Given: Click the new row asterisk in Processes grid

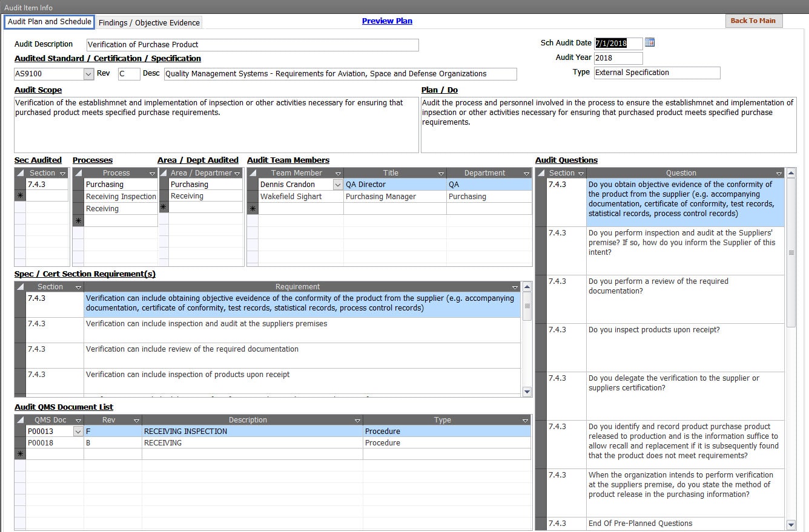Looking at the screenshot, I should click(x=78, y=221).
